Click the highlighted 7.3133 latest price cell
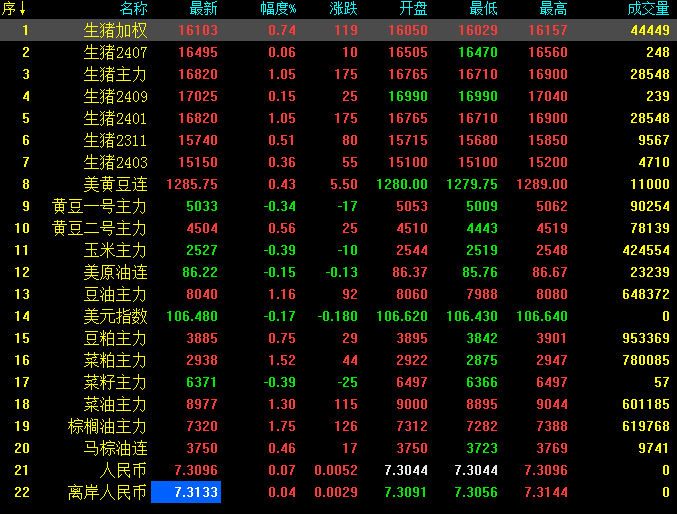This screenshot has height=514, width=677. [x=186, y=492]
